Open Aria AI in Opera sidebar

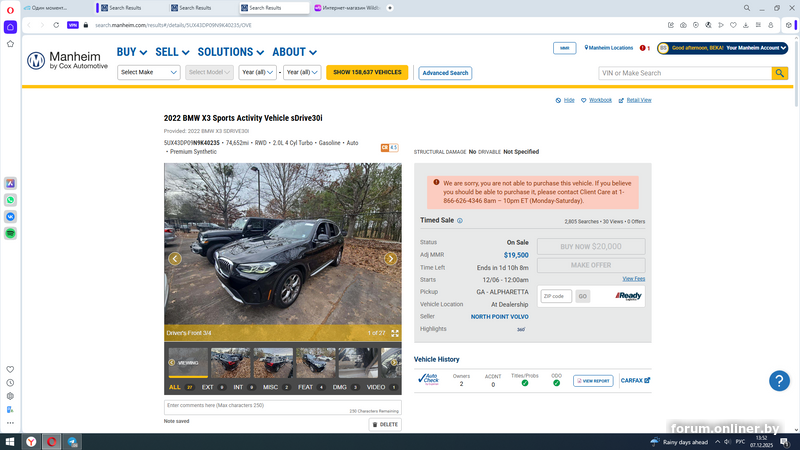coord(10,183)
